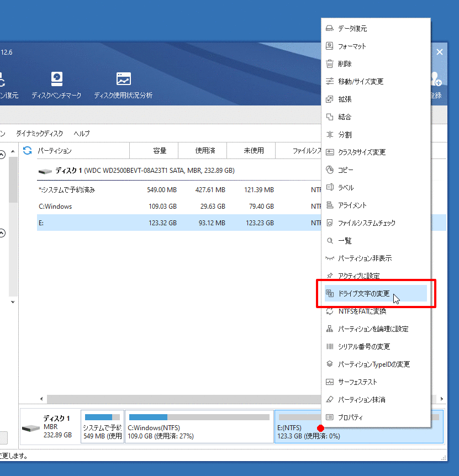Click the 容量 column header

[160, 151]
